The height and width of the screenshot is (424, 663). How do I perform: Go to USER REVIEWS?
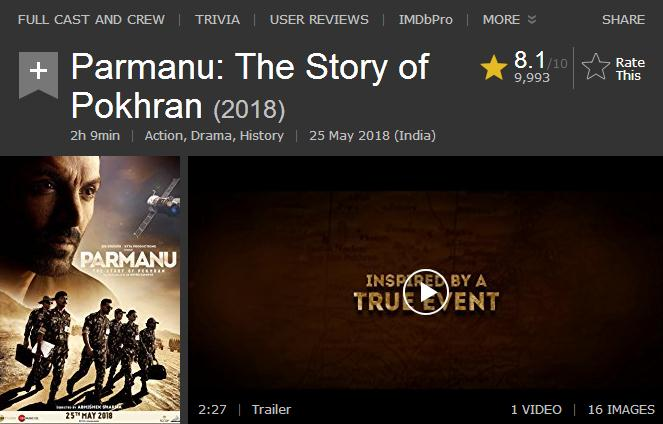[319, 19]
